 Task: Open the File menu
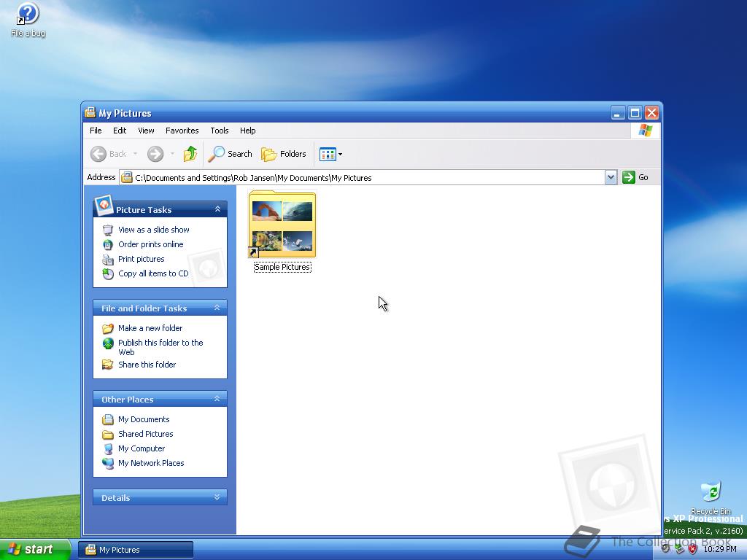pyautogui.click(x=96, y=131)
